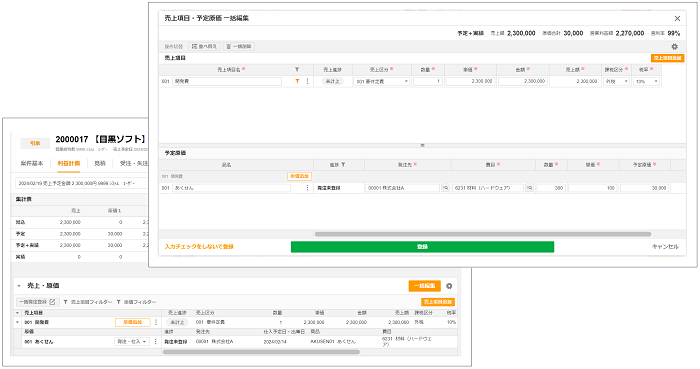Click 品名 input containing あくせん
The image size is (700, 369).
click(x=231, y=188)
